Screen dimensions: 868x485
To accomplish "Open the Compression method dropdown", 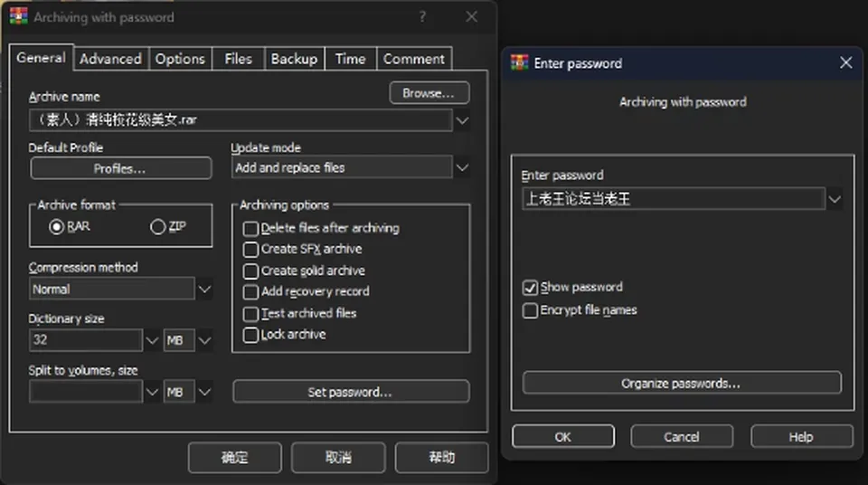I will tap(204, 290).
